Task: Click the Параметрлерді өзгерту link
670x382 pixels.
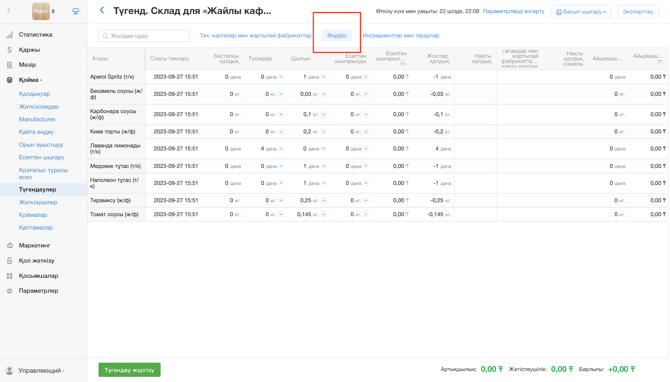Action: click(514, 12)
